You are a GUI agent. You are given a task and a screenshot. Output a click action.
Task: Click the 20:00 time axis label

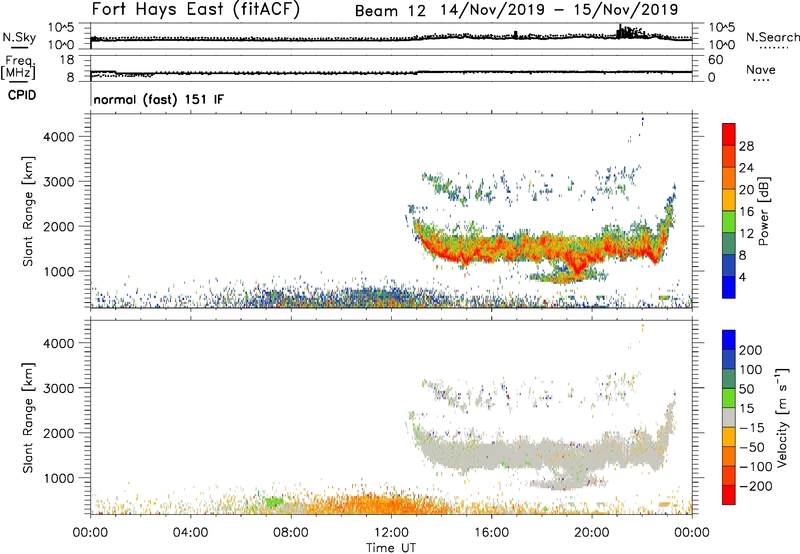click(592, 533)
